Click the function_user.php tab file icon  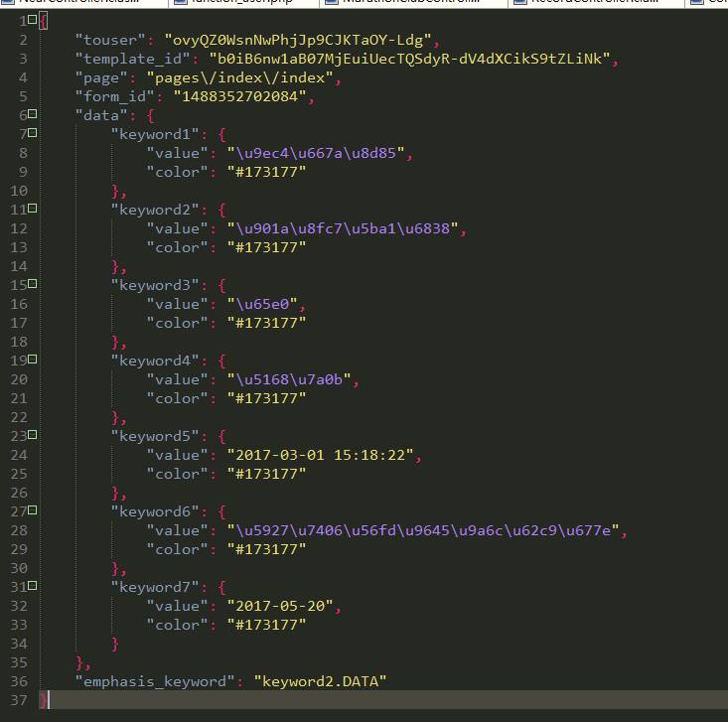[180, 2]
